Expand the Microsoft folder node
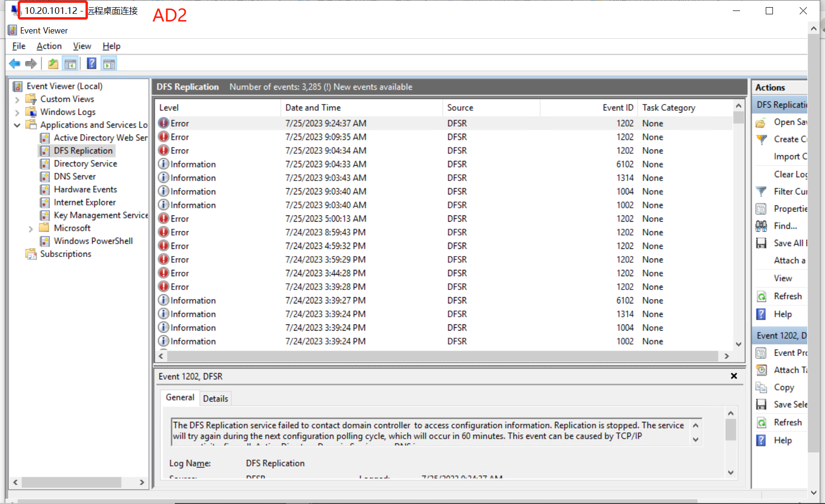825x504 pixels. coord(31,228)
